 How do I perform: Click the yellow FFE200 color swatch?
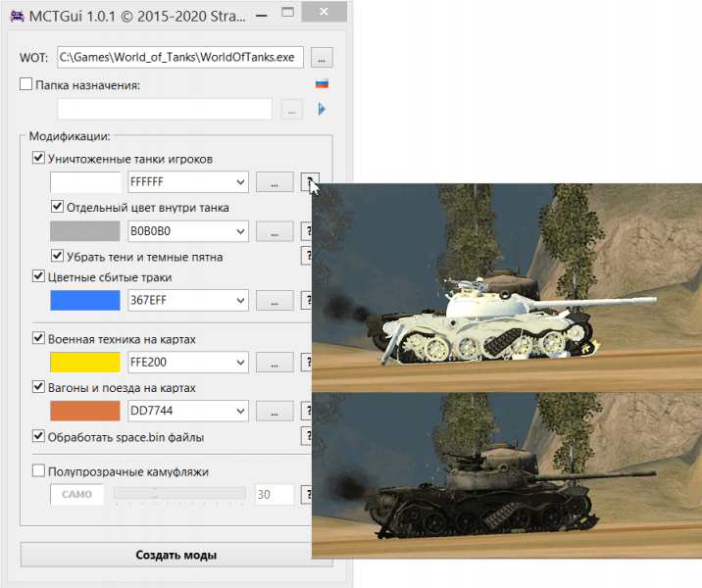point(85,363)
